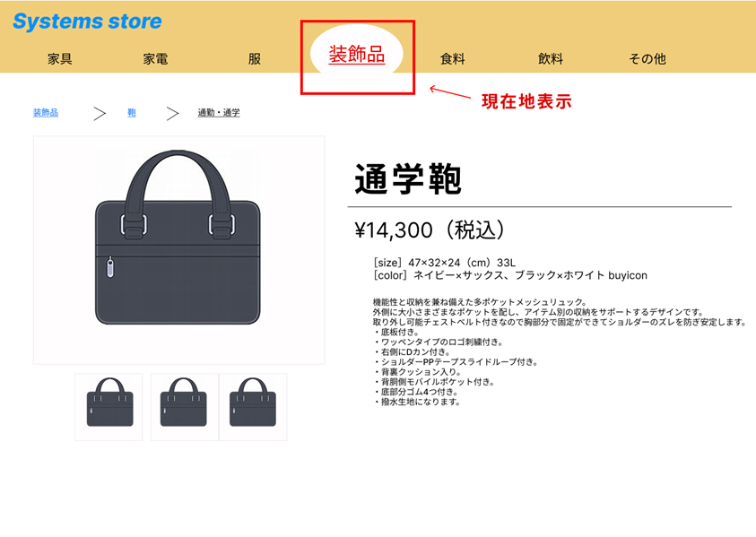This screenshot has width=756, height=537.
Task: Click the 通勤・通学 breadcrumb item
Action: (219, 112)
